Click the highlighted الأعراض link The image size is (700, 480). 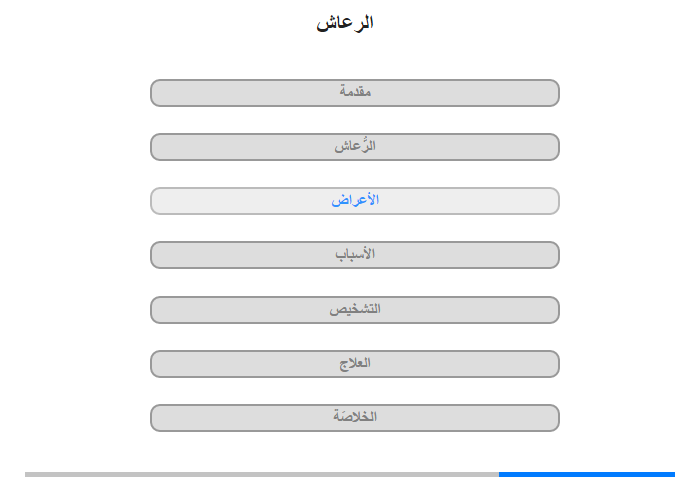pos(355,201)
